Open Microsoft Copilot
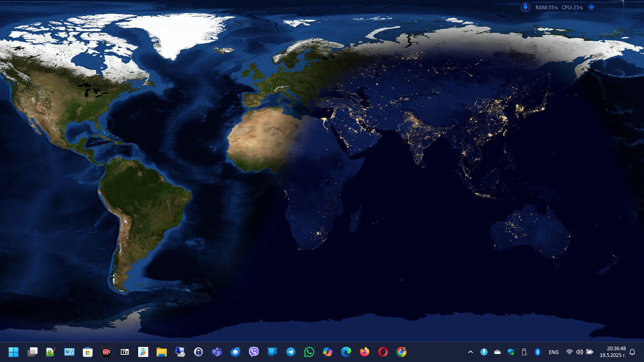The image size is (644, 362). [x=328, y=352]
